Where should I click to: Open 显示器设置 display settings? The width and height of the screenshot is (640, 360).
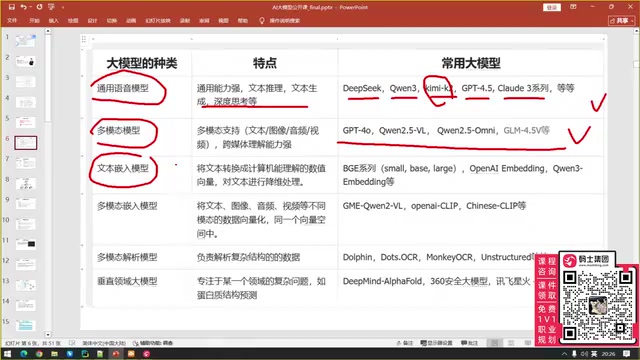pyautogui.click(x=436, y=343)
